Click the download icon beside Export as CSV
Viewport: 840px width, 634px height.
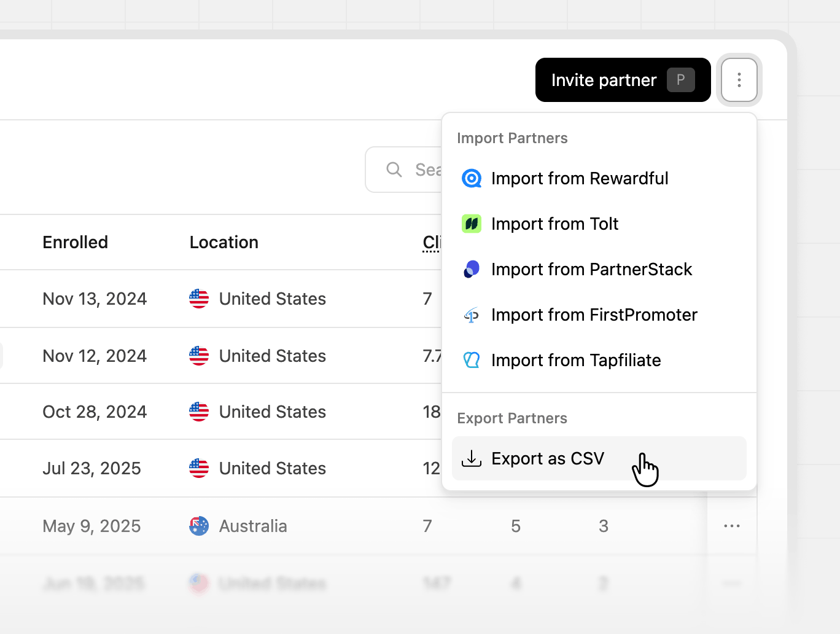(472, 458)
